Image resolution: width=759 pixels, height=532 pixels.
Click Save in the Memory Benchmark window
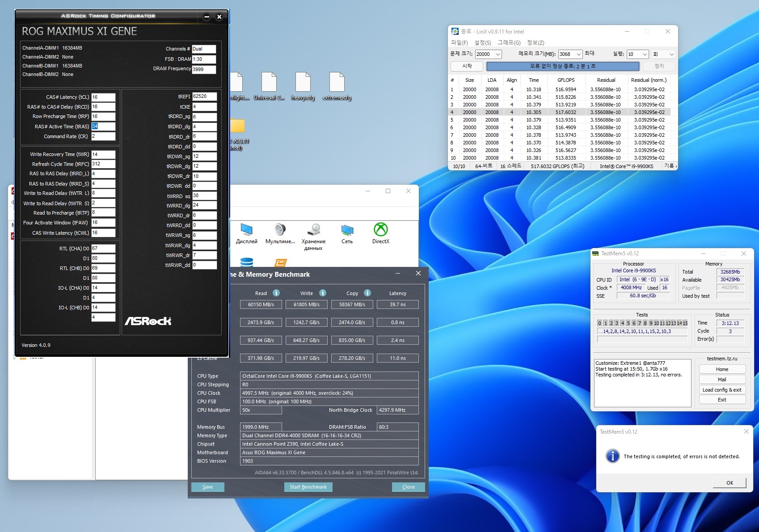(207, 487)
